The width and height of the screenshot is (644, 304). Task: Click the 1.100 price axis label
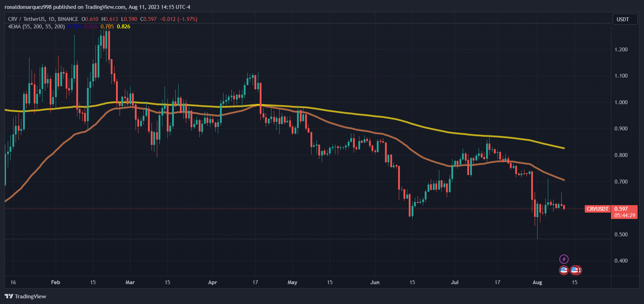point(621,76)
